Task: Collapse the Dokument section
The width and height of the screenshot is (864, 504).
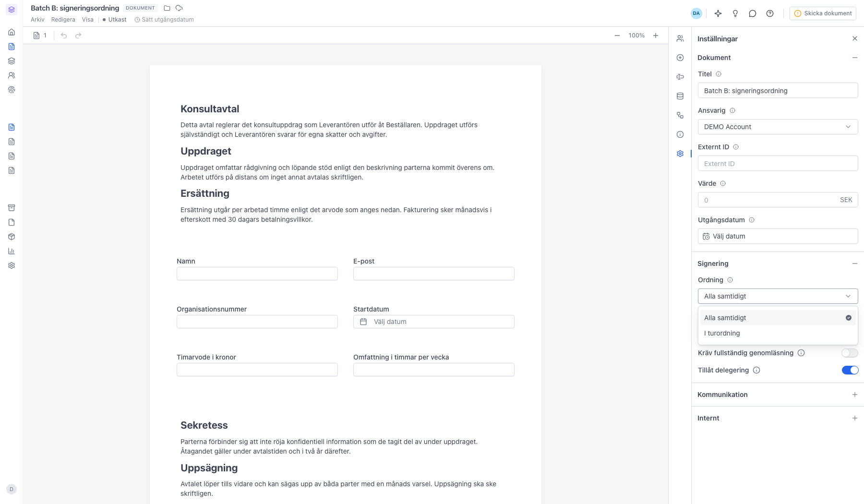Action: (854, 58)
